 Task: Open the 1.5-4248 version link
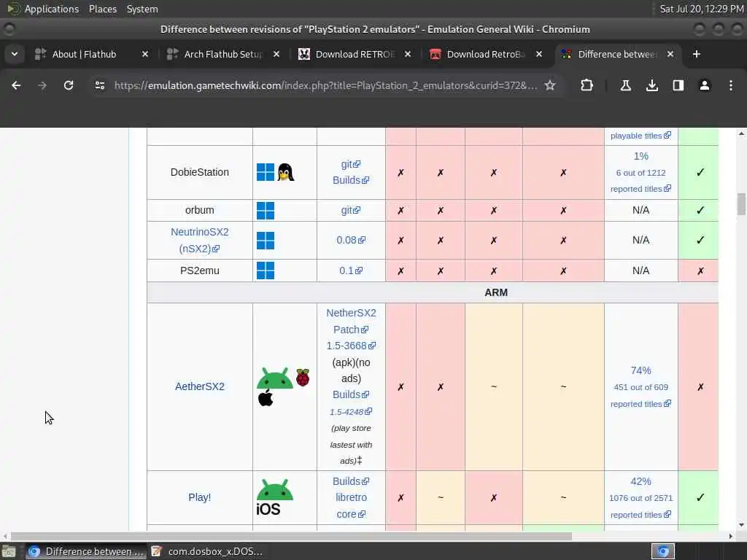pyautogui.click(x=351, y=411)
